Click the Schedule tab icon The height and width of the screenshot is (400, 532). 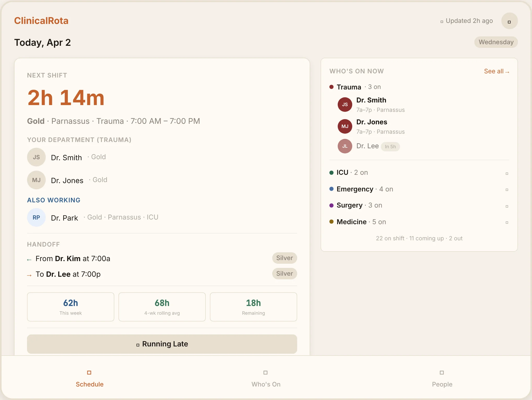89,372
